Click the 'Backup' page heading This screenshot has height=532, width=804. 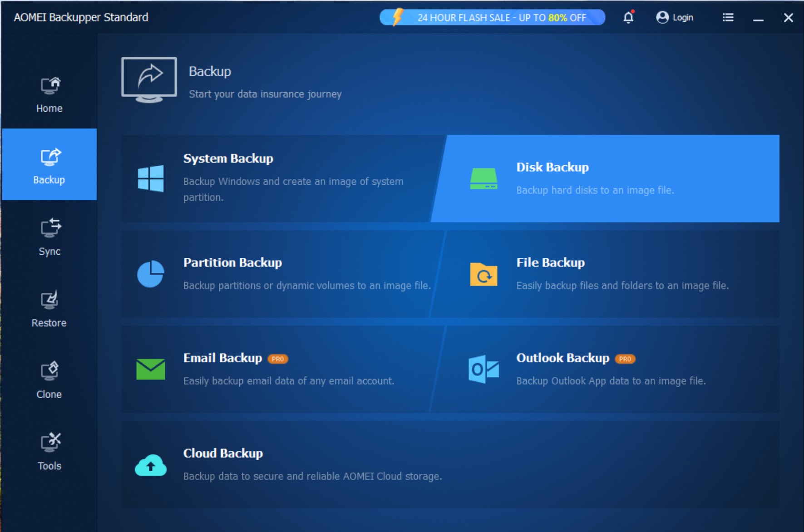point(210,71)
